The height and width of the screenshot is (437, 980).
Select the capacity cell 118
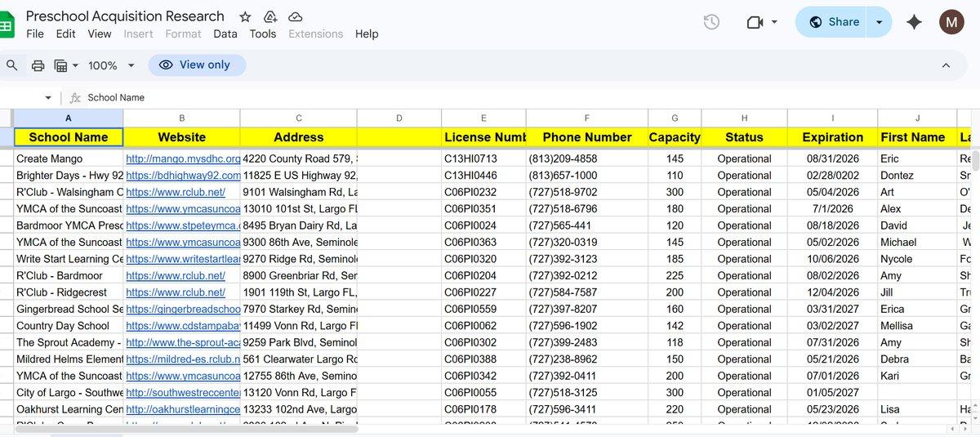pyautogui.click(x=675, y=343)
